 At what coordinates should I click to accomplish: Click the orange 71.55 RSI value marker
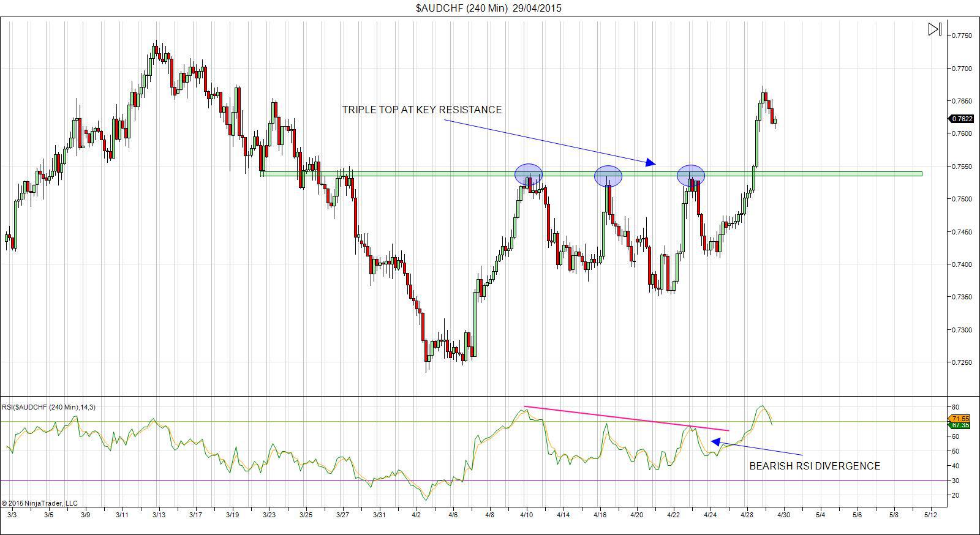(x=960, y=419)
